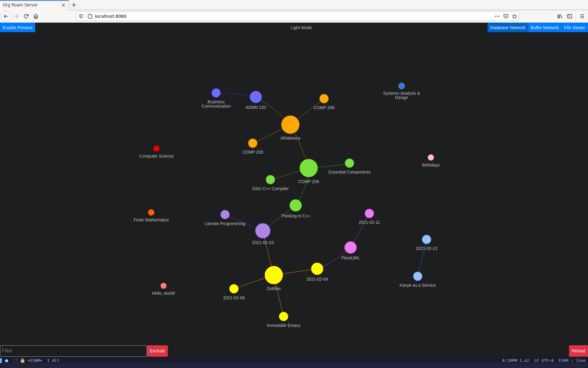
Task: Click the split-screen view icon
Action: coord(569,16)
